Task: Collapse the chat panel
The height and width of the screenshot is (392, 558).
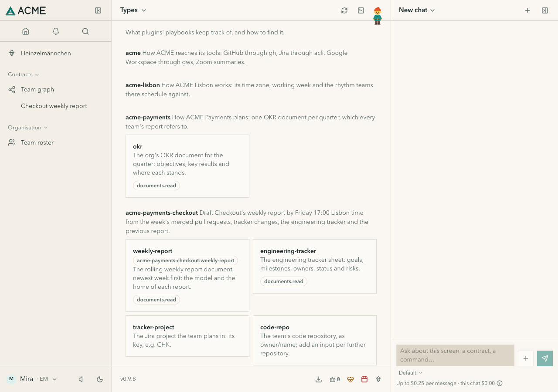Action: (545, 10)
